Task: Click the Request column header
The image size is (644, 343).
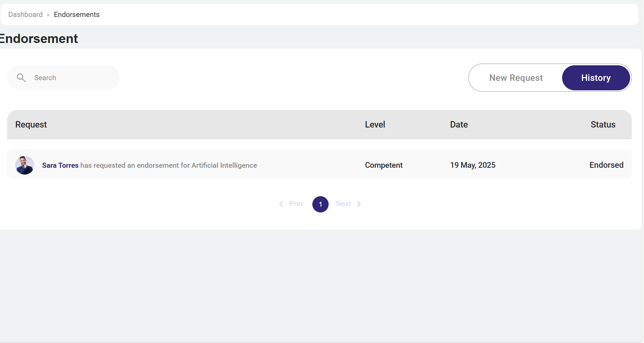Action: pos(31,124)
